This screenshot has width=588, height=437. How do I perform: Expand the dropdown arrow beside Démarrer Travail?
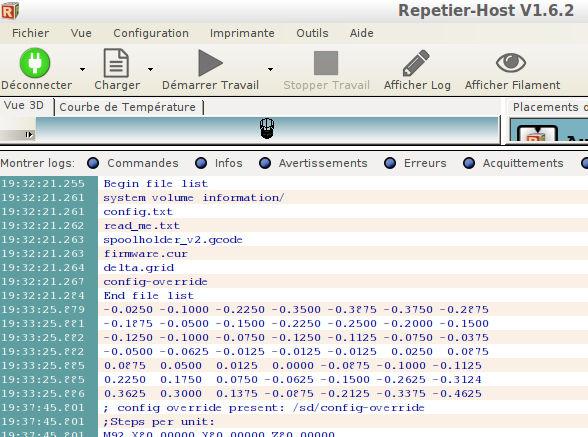270,69
